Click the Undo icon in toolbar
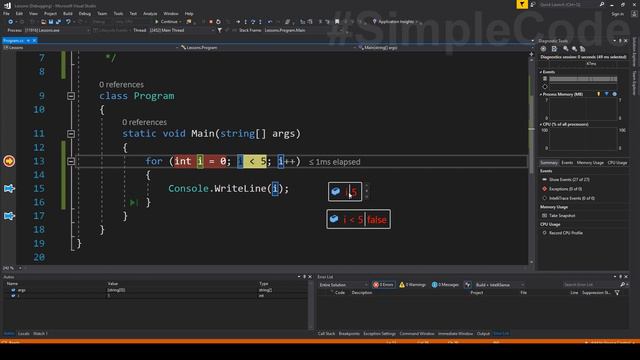Image resolution: width=640 pixels, height=360 pixels. pos(68,22)
